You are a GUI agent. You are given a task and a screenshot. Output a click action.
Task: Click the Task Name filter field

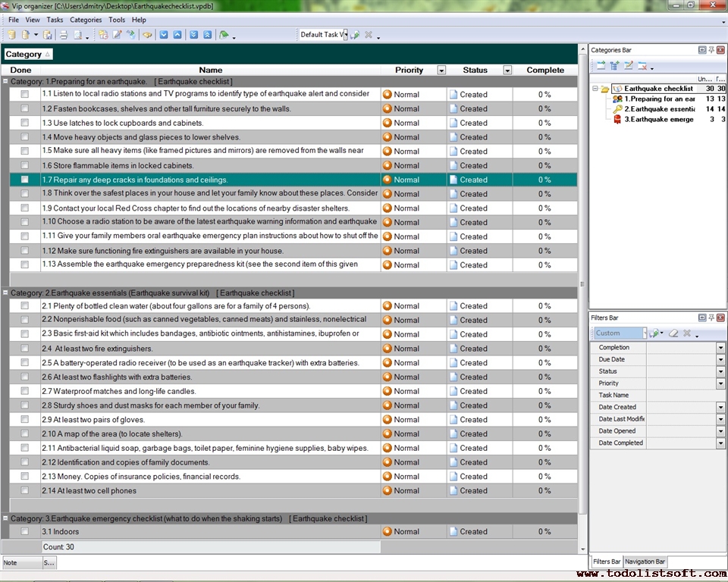681,396
